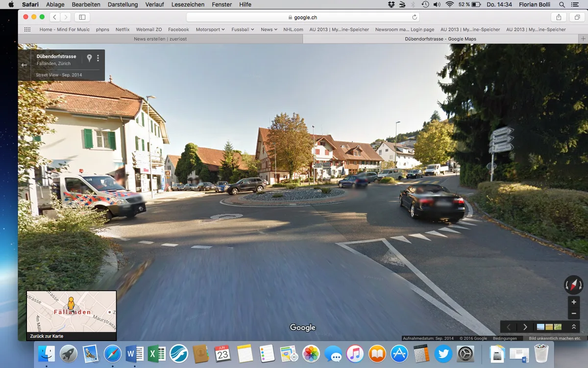Open the Trash in the Dock
The height and width of the screenshot is (368, 588).
541,354
